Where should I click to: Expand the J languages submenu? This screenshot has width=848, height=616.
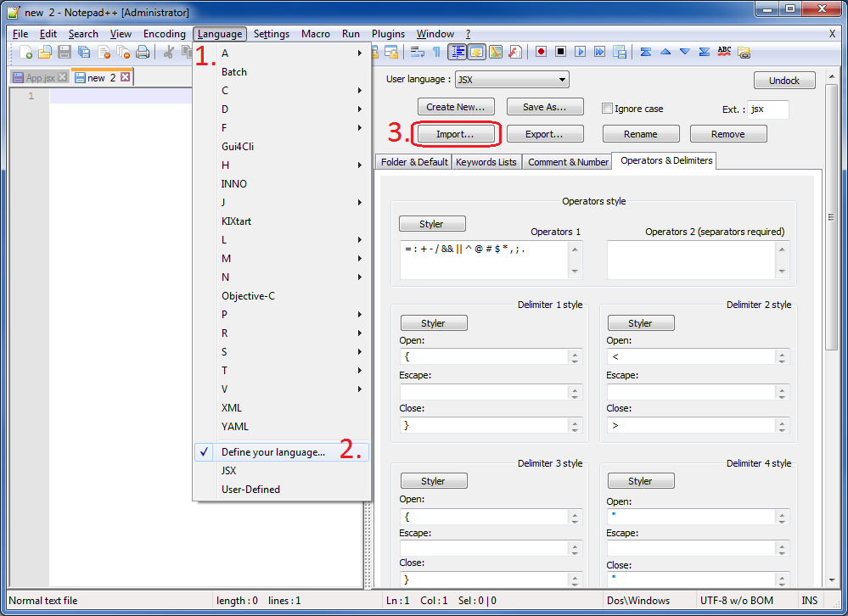[x=282, y=202]
